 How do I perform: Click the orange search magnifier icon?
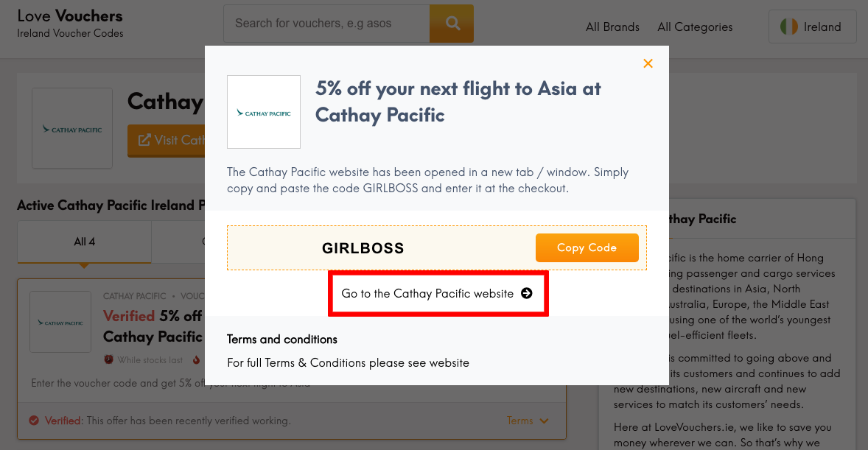[x=452, y=24]
